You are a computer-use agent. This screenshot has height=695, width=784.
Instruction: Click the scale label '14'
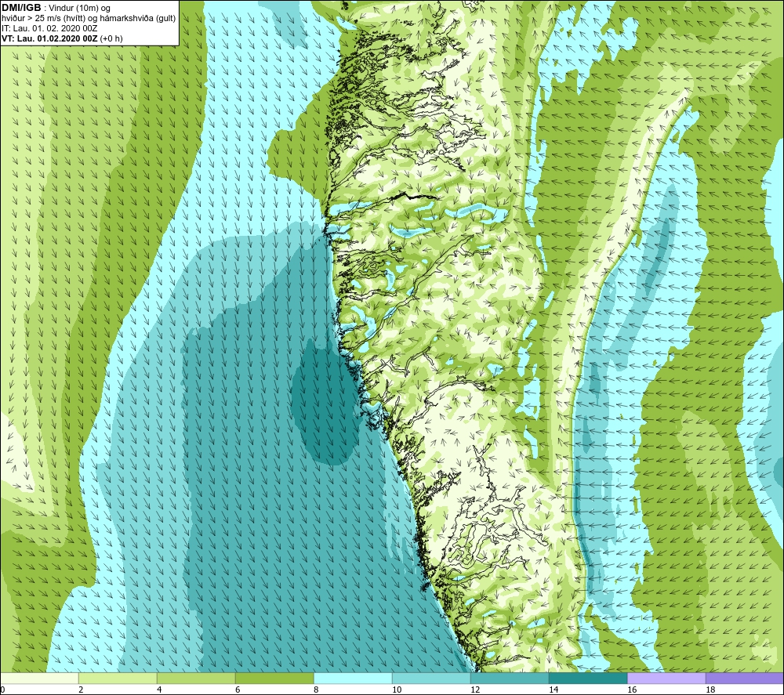pyautogui.click(x=554, y=690)
